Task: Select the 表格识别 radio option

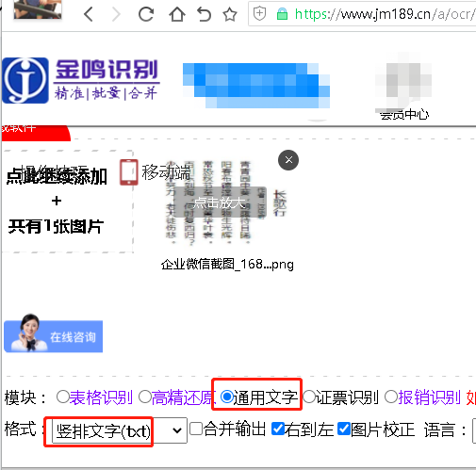Action: (63, 397)
